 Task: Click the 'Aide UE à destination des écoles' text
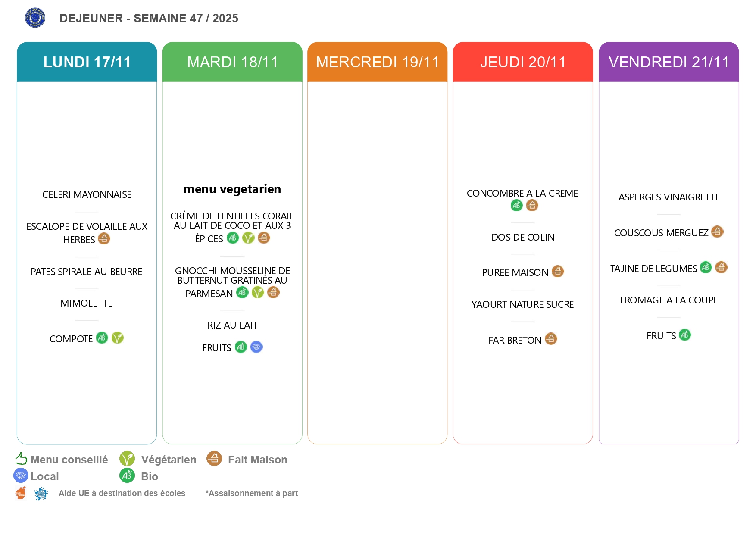(122, 493)
